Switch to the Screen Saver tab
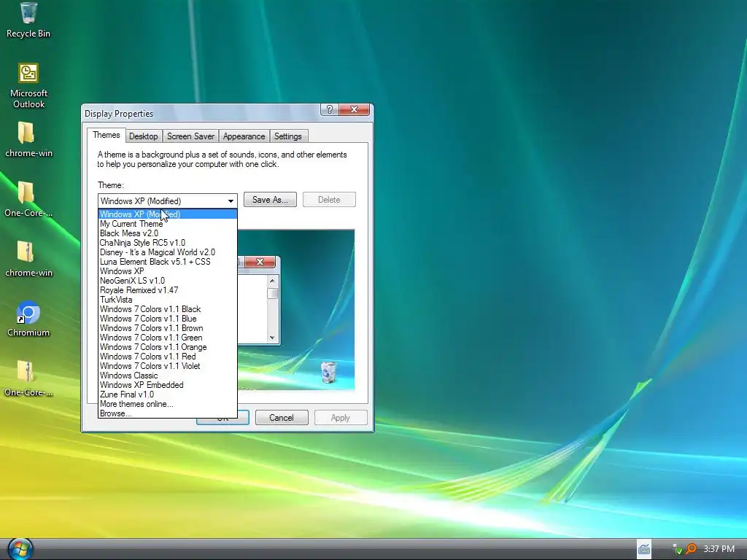The image size is (747, 560). click(x=190, y=136)
